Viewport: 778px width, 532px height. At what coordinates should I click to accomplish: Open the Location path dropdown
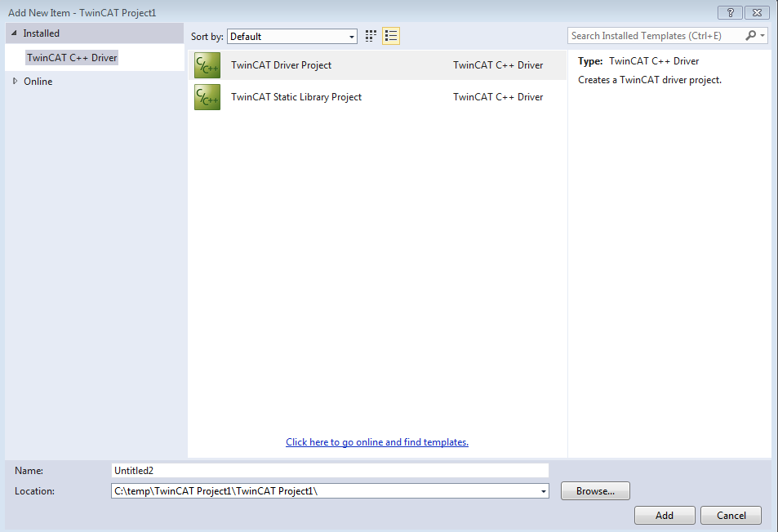(x=542, y=490)
